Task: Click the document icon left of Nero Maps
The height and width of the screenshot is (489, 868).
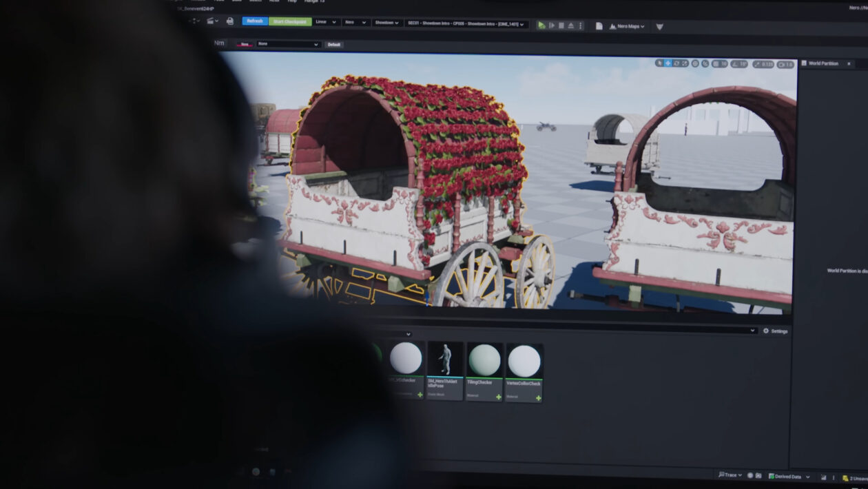Action: (599, 26)
